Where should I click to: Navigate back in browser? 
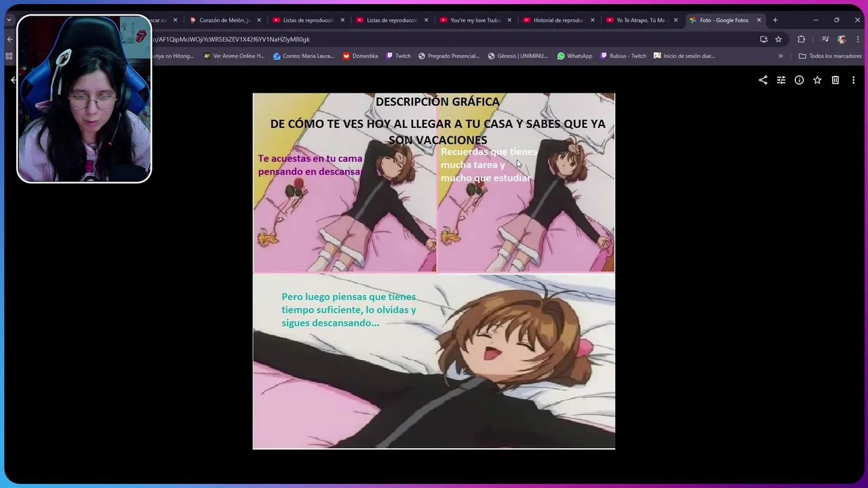pyautogui.click(x=9, y=39)
